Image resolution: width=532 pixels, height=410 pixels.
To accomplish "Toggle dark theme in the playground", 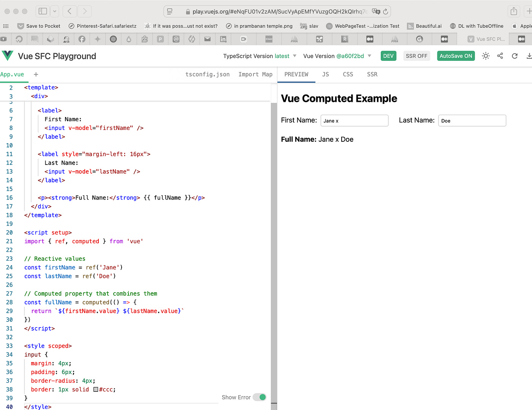I will click(x=486, y=55).
